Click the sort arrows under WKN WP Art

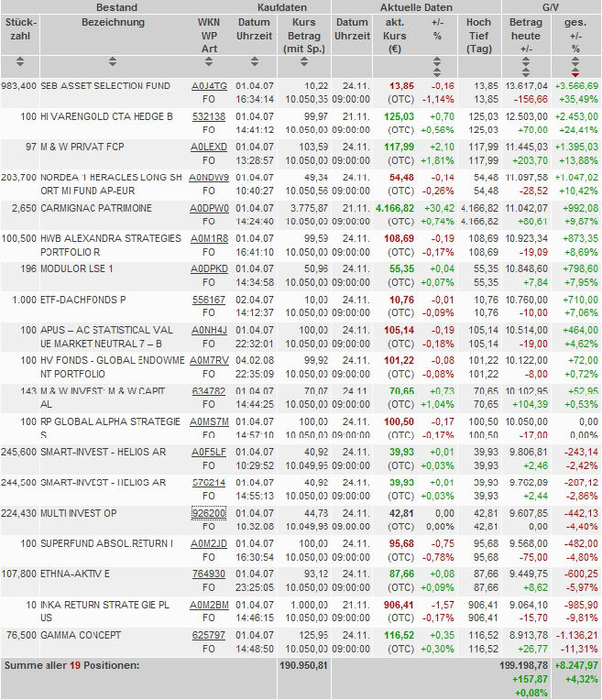(209, 61)
